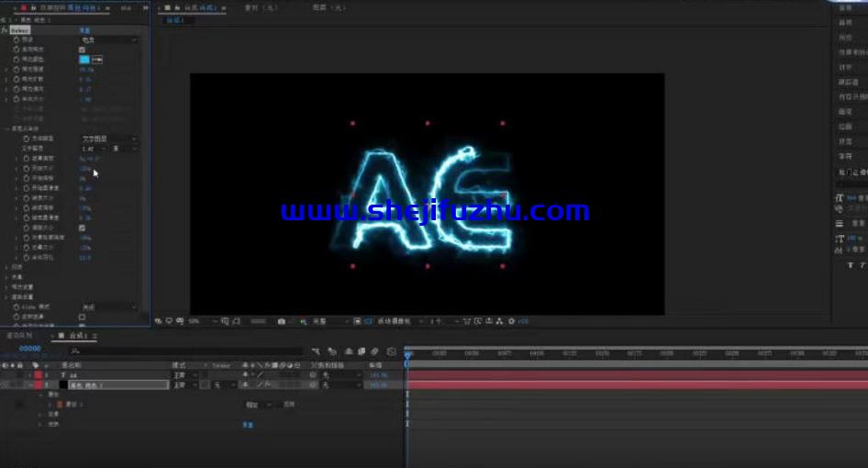Collapse the Masks group under the solid layer
This screenshot has width=868, height=468.
click(x=40, y=395)
